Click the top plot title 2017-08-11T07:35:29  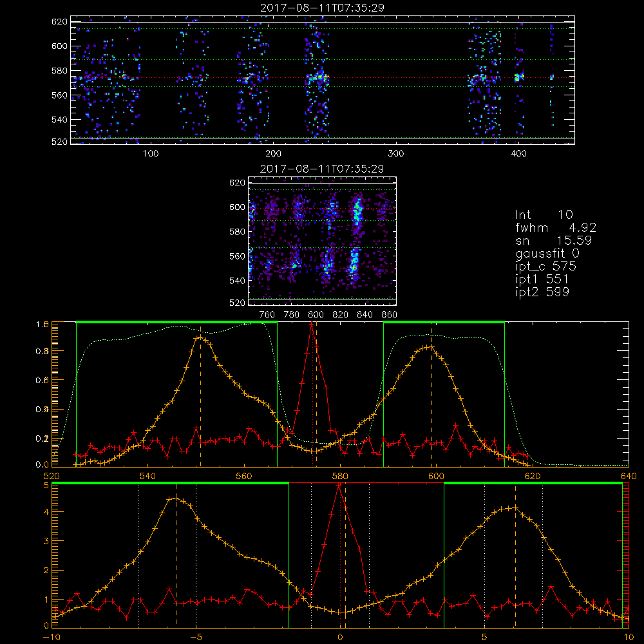(322, 8)
